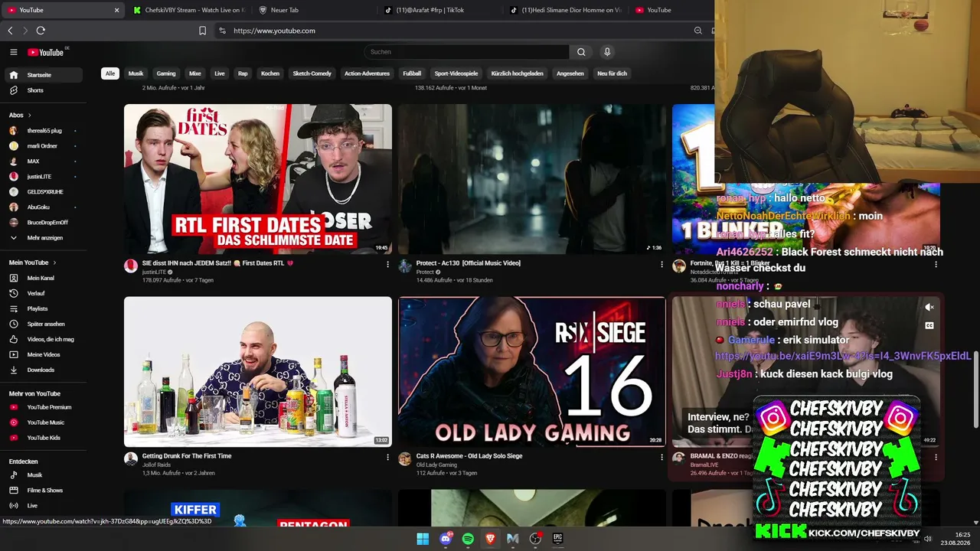Open Meine Videos in sidebar
Image resolution: width=980 pixels, height=551 pixels.
tap(44, 354)
